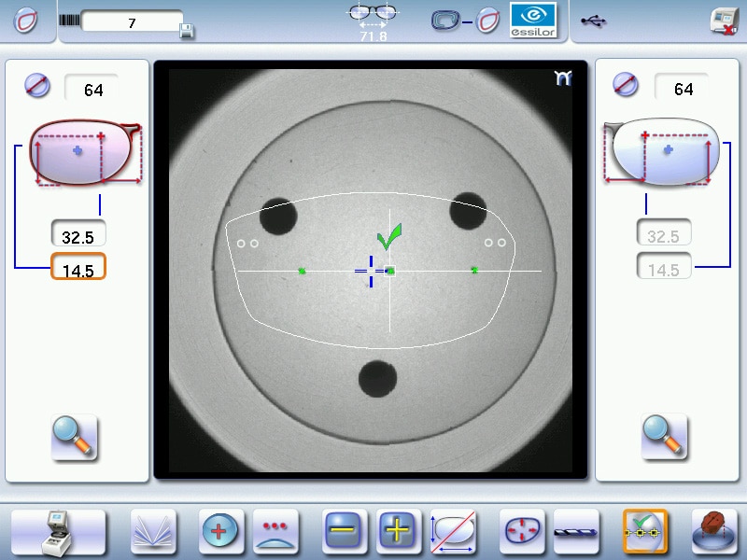Open the shape resize tool with red slash
The image size is (747, 560).
(x=454, y=532)
